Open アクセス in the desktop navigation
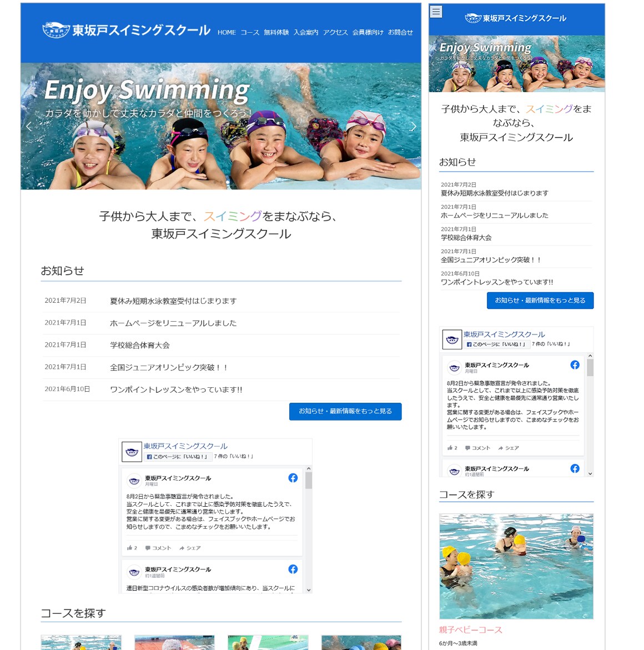 pyautogui.click(x=335, y=32)
